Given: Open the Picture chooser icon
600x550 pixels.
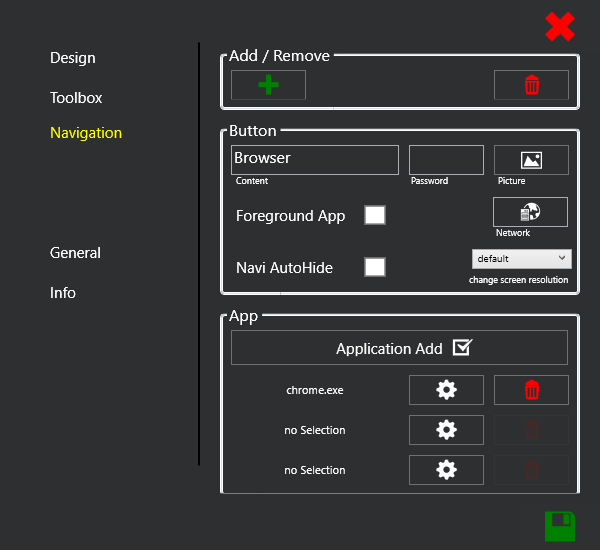Looking at the screenshot, I should [531, 160].
